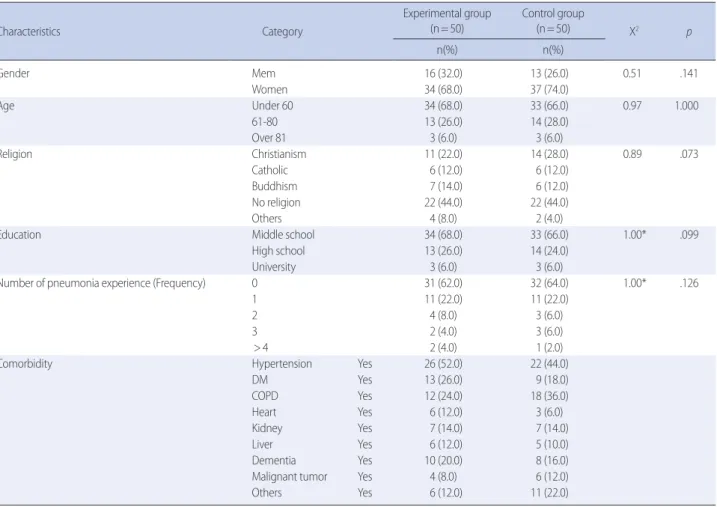Viewport: 717px width, 507px height.
Task: Click the Gender row label
Action: (x=14, y=73)
